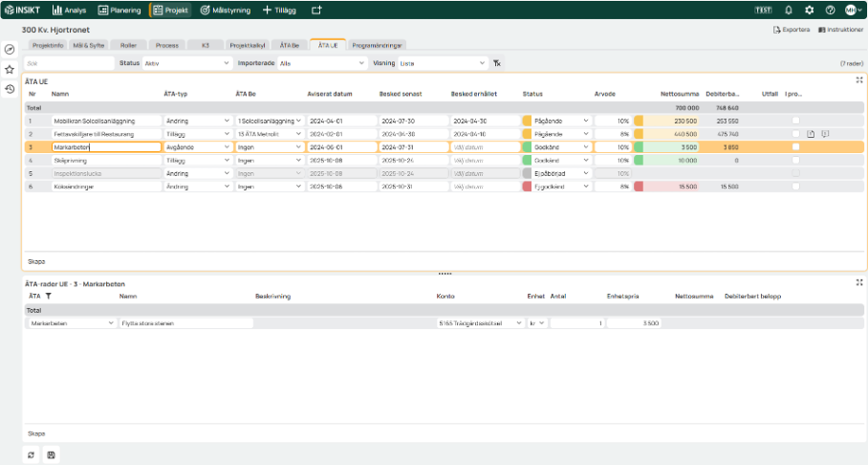Open settings via the gear icon
The height and width of the screenshot is (465, 868).
[809, 10]
